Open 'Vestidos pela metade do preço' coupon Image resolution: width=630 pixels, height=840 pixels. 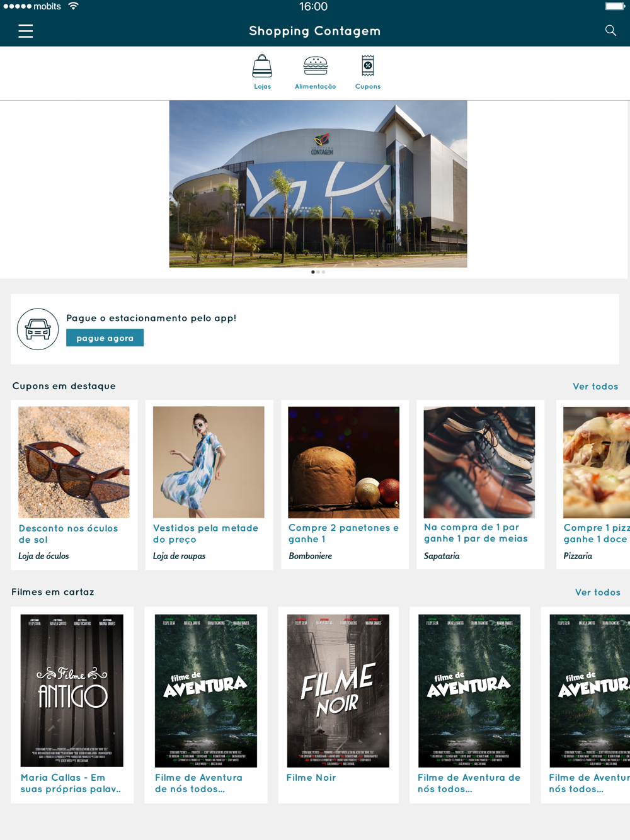[x=209, y=485]
